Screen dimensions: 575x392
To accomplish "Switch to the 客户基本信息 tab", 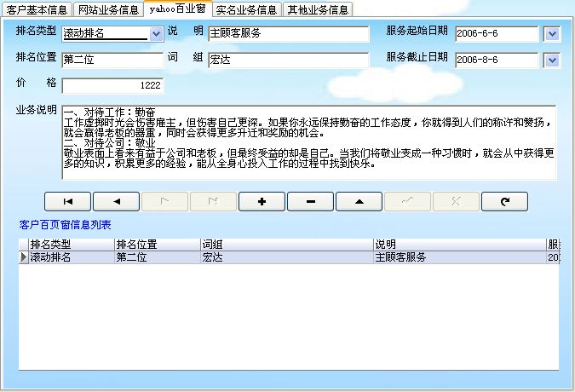I will (37, 10).
